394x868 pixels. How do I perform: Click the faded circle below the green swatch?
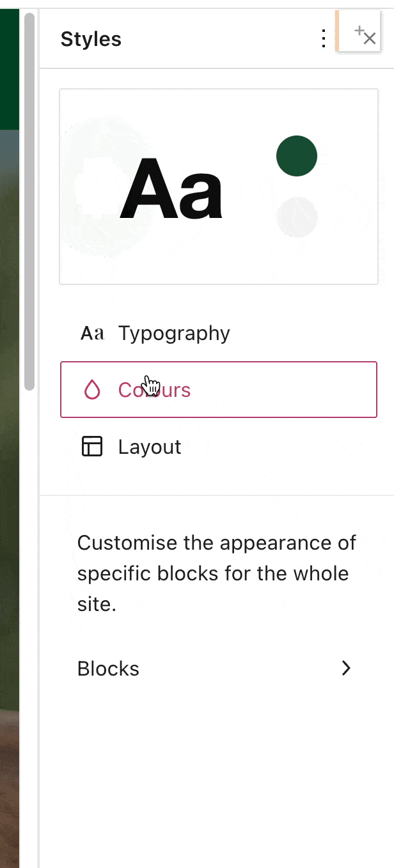pyautogui.click(x=296, y=217)
